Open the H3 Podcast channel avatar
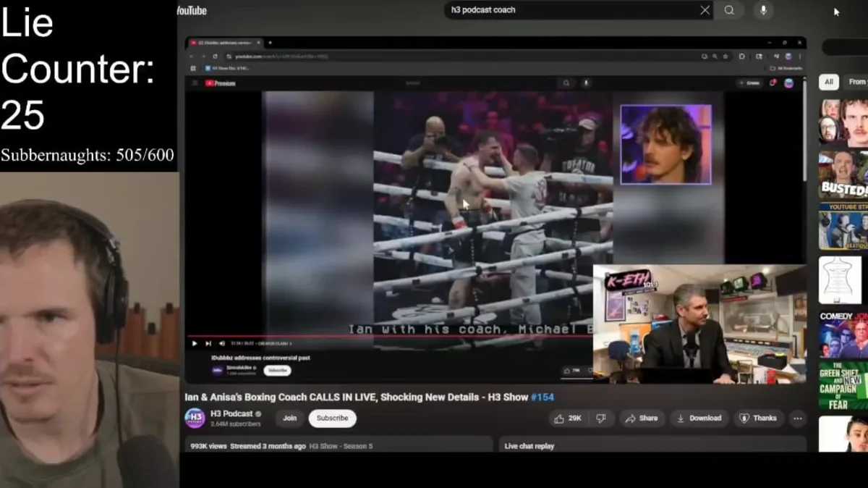 (x=195, y=418)
